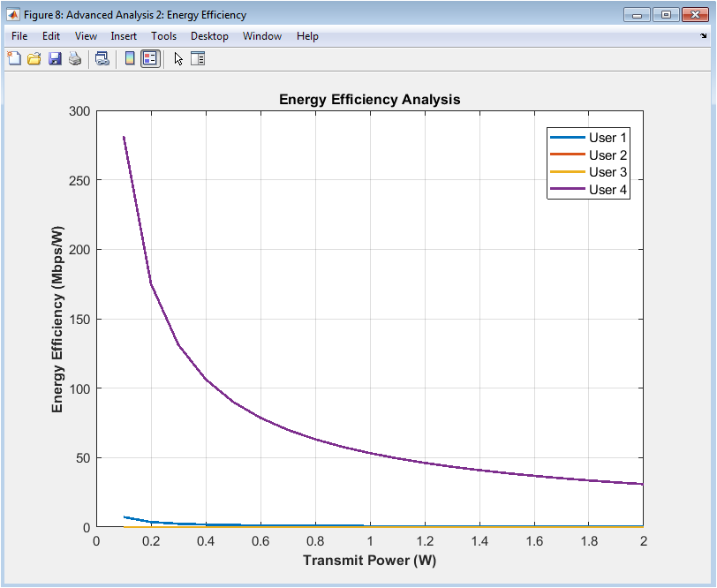The width and height of the screenshot is (717, 588).
Task: Click the User 1 legend label
Action: click(x=608, y=138)
